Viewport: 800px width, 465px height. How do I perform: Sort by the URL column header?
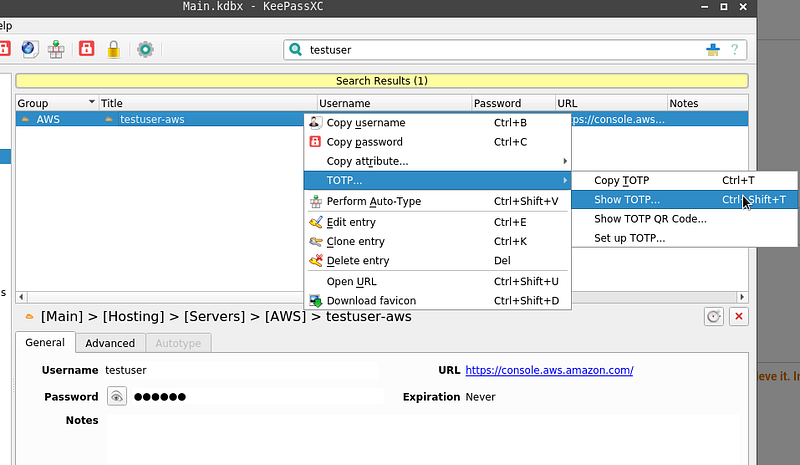611,103
